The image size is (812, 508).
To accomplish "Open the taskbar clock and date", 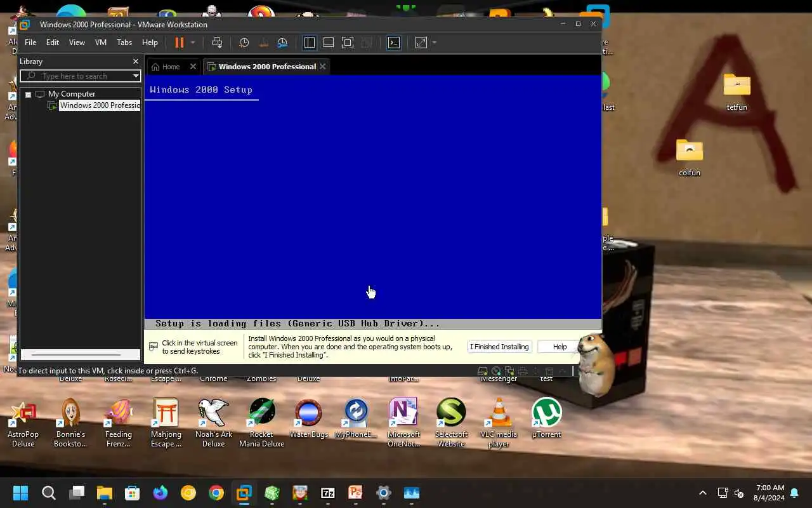I will (769, 493).
